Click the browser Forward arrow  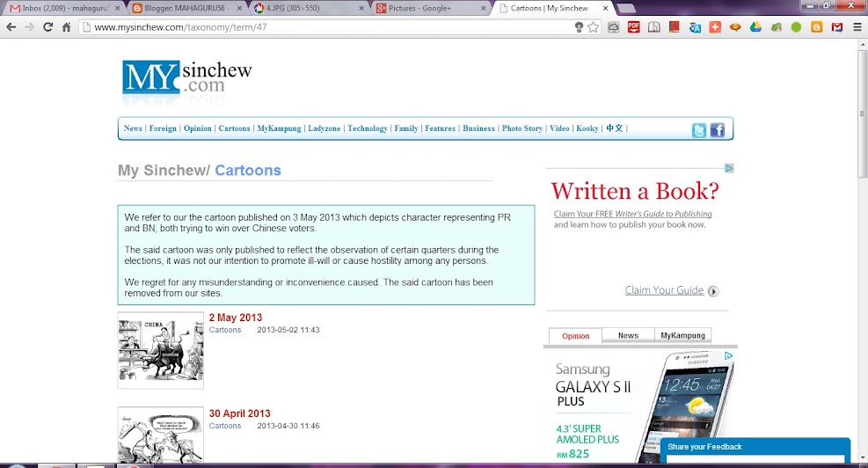[x=29, y=27]
